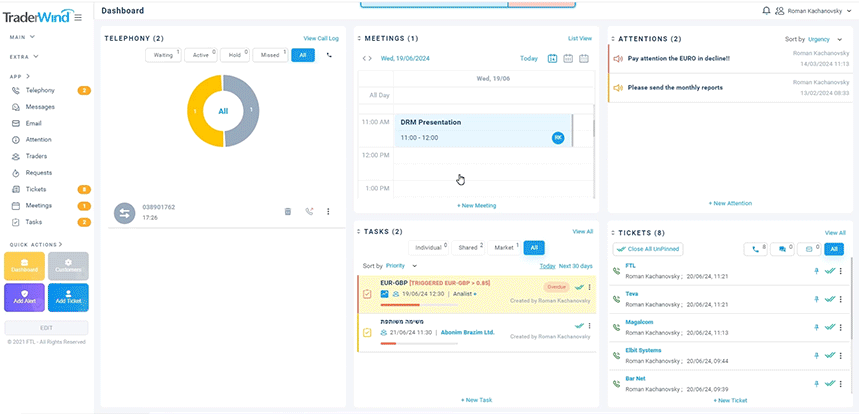Mark the EUR-GBP task checkbox complete
The image size is (859, 414).
point(367,294)
